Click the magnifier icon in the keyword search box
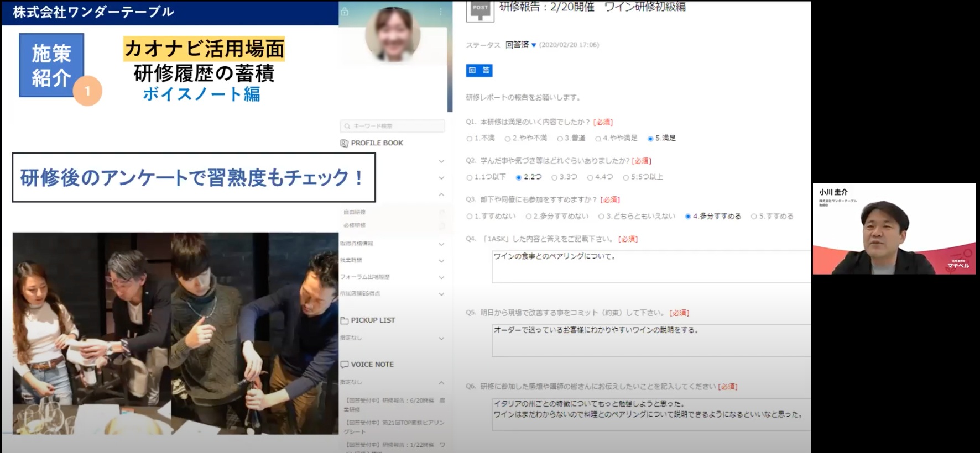The width and height of the screenshot is (980, 453). pyautogui.click(x=347, y=126)
